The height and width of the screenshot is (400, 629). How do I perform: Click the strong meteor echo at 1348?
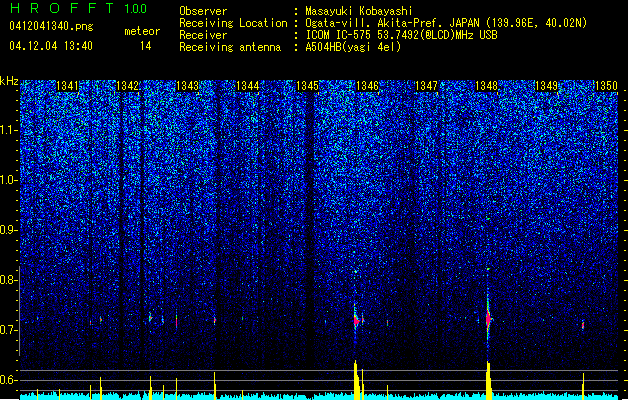click(x=488, y=319)
